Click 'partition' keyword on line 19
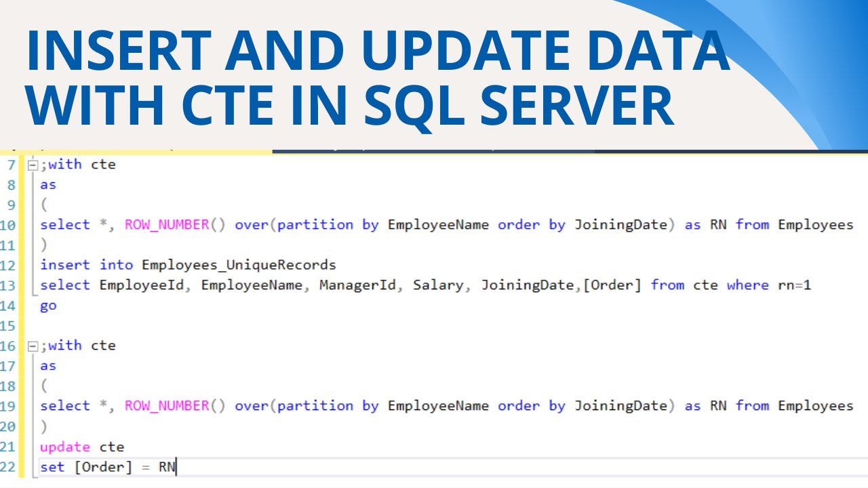 tap(315, 406)
